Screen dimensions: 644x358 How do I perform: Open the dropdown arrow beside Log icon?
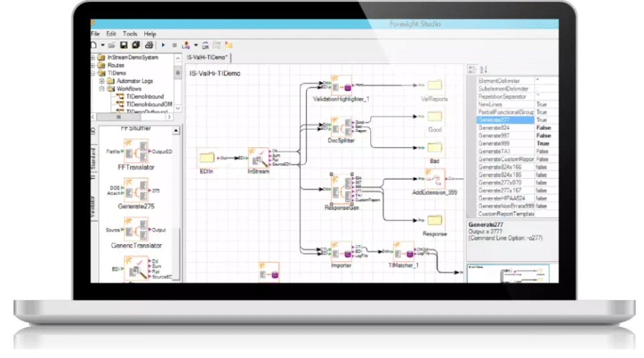pos(196,45)
